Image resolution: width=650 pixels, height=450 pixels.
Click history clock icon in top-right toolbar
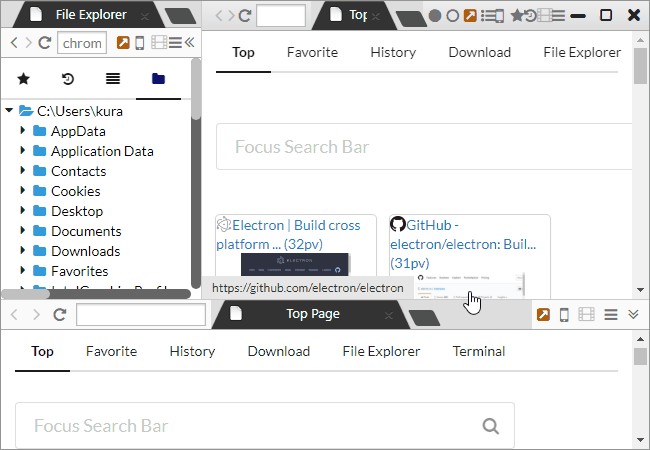point(531,16)
